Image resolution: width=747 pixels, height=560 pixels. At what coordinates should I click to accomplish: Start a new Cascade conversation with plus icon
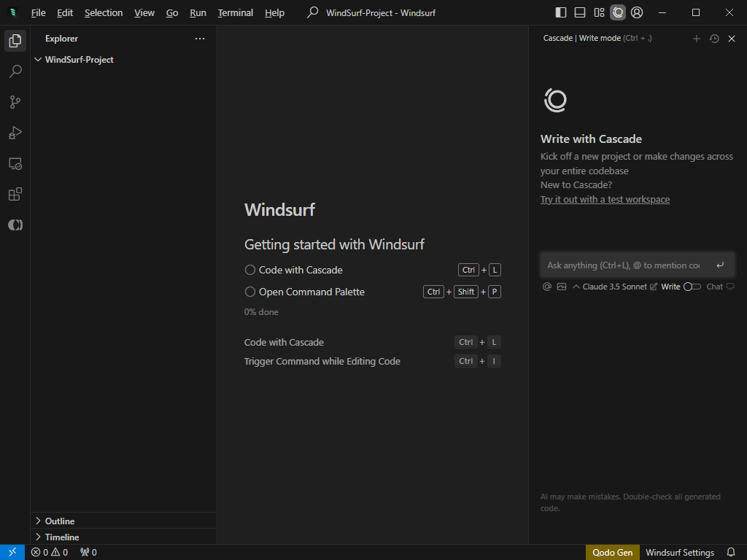[x=697, y=39]
